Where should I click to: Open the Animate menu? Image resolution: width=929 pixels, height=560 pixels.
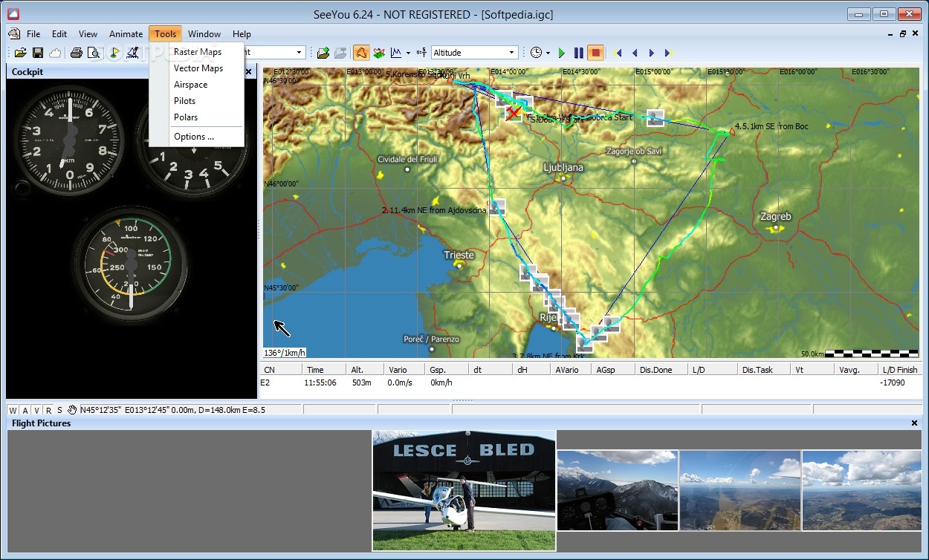[126, 34]
